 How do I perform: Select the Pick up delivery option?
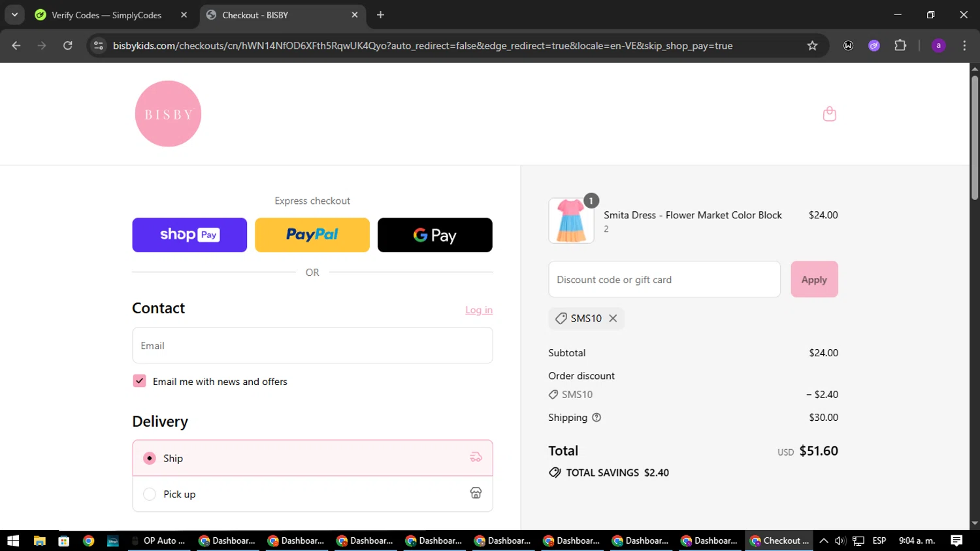point(312,494)
